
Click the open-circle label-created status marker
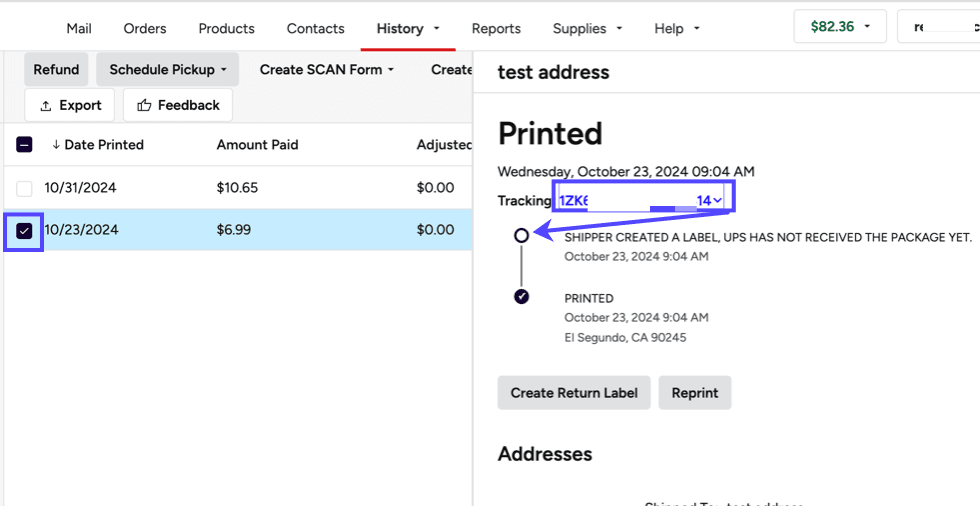click(521, 236)
